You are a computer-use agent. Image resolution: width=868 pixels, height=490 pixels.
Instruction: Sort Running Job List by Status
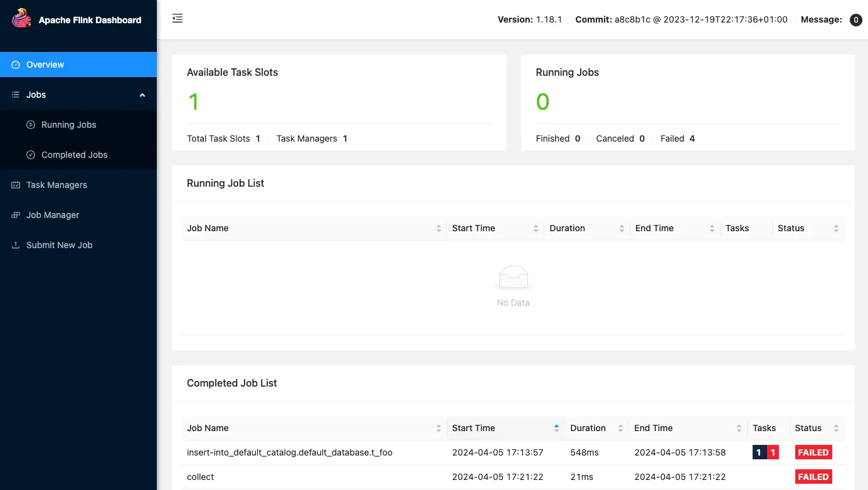click(836, 229)
